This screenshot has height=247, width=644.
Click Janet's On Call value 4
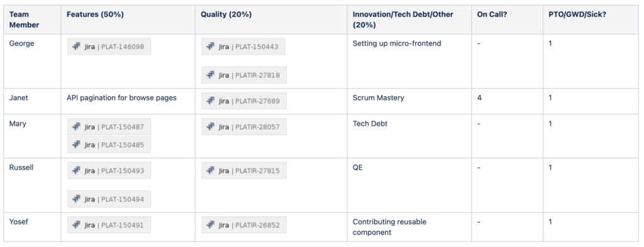(479, 98)
